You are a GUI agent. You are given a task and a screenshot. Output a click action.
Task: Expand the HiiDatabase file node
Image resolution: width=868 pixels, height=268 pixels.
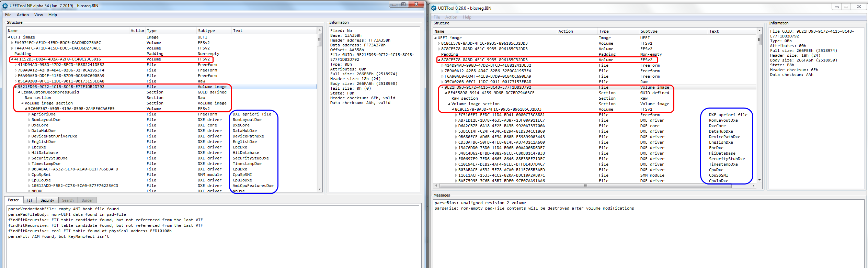[x=29, y=153]
